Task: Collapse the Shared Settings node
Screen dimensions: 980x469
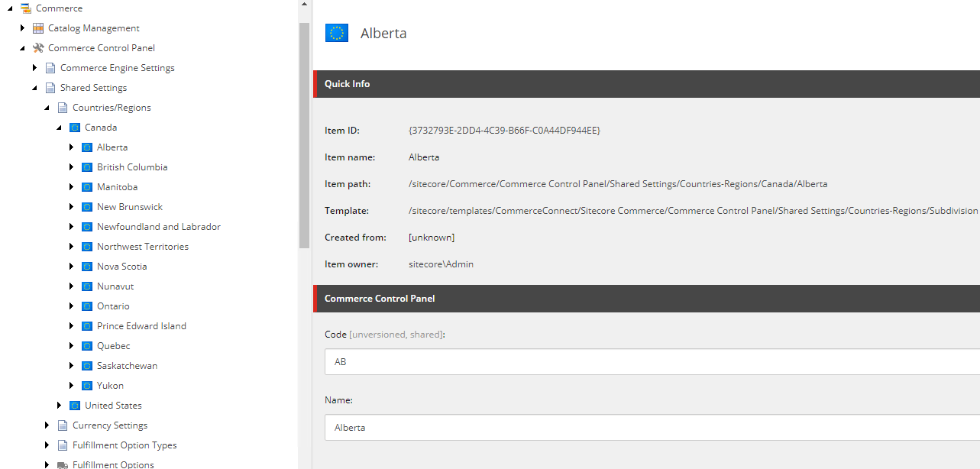Action: [34, 88]
